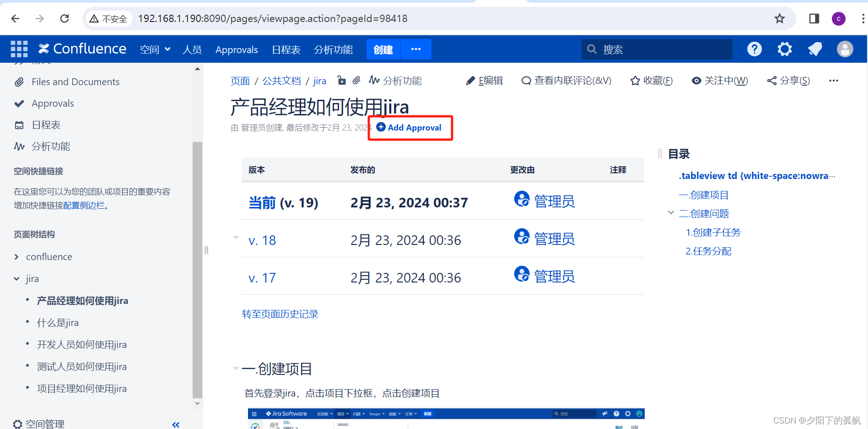This screenshot has height=429, width=868.
Task: Click avatar icon in v. 17 row
Action: [x=522, y=274]
